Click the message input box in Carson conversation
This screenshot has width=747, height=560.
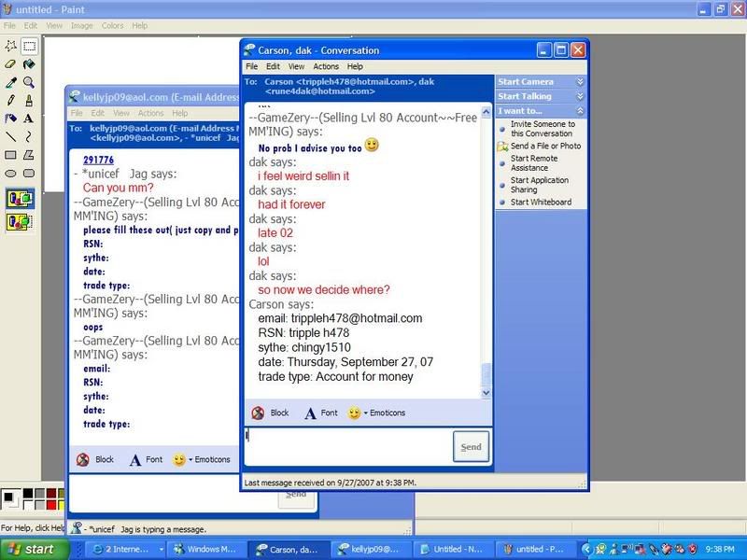pos(347,447)
